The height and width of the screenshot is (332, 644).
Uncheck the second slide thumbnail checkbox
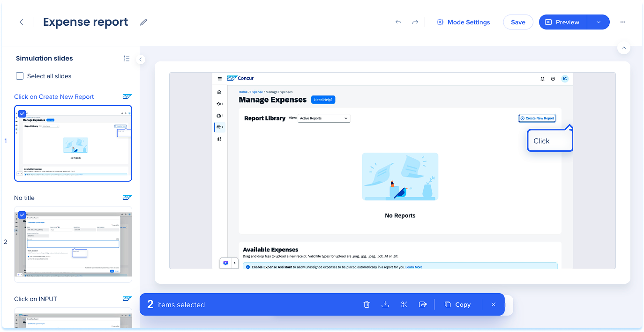(22, 214)
